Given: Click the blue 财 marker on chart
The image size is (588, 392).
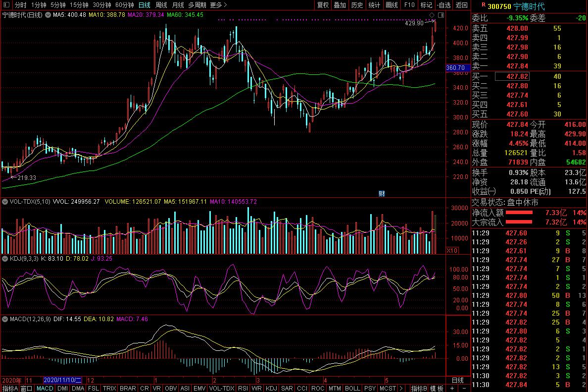Looking at the screenshot, I should click(x=382, y=193).
